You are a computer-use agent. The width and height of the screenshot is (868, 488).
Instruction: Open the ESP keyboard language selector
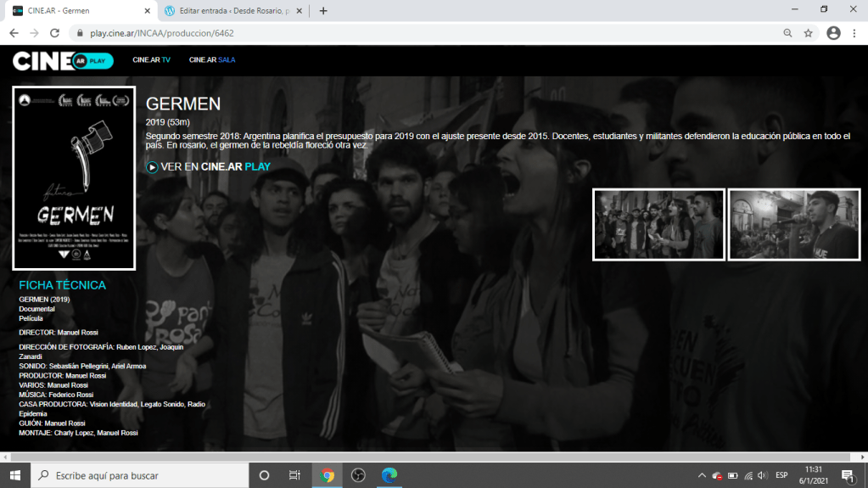(x=781, y=475)
